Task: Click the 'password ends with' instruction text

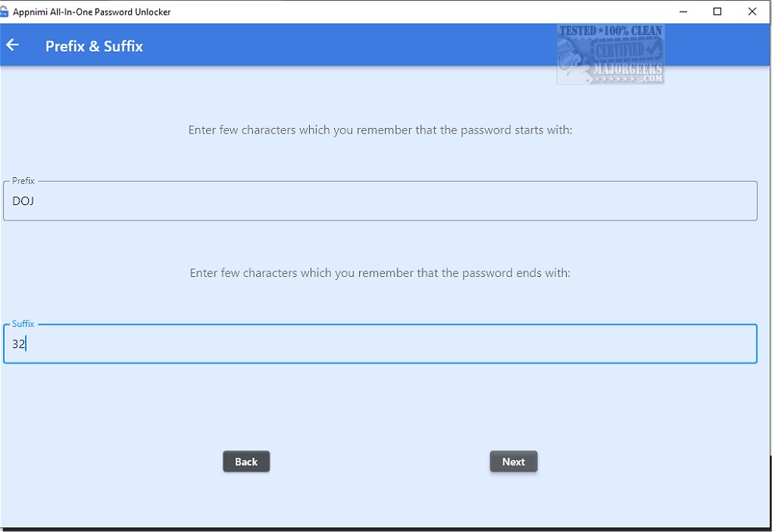Action: 380,273
